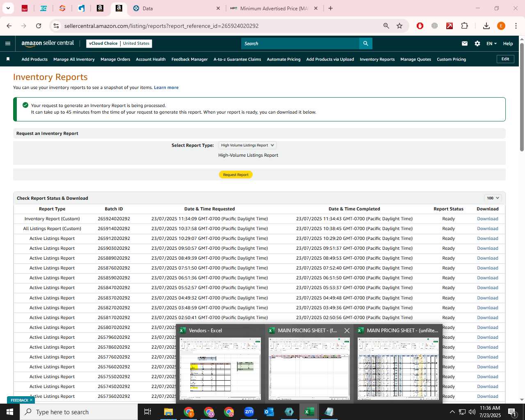Open Manage Orders menu item
This screenshot has width=525, height=420.
point(115,59)
